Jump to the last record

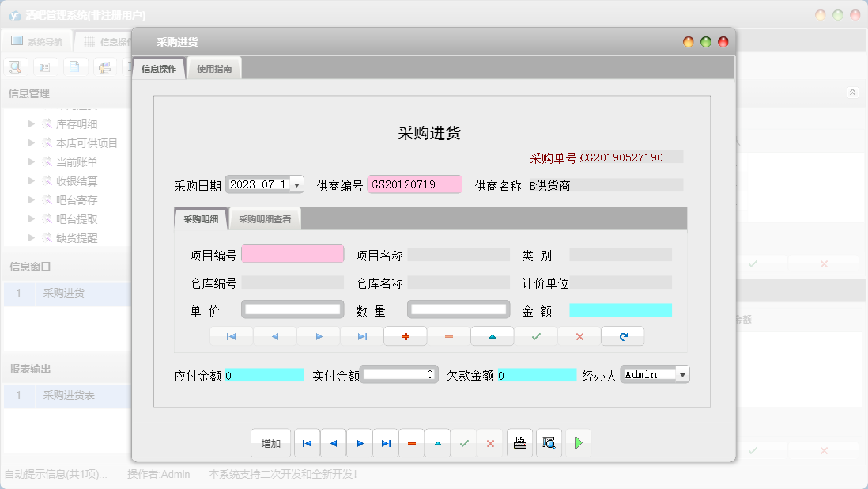point(386,443)
